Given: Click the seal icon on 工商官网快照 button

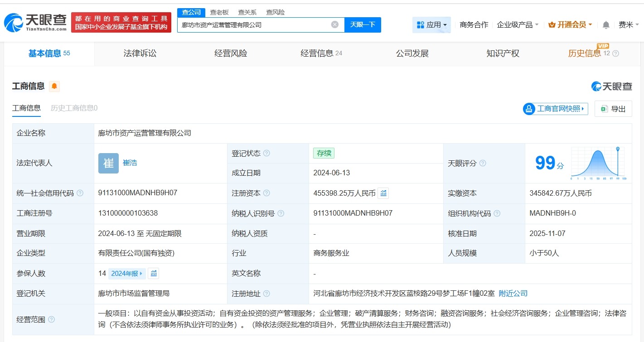Looking at the screenshot, I should pos(528,109).
